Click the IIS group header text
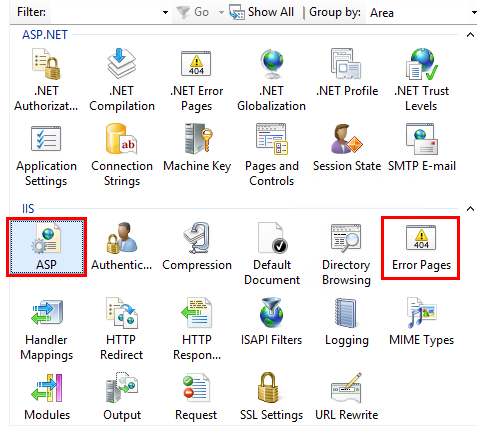The image size is (477, 428). point(28,209)
